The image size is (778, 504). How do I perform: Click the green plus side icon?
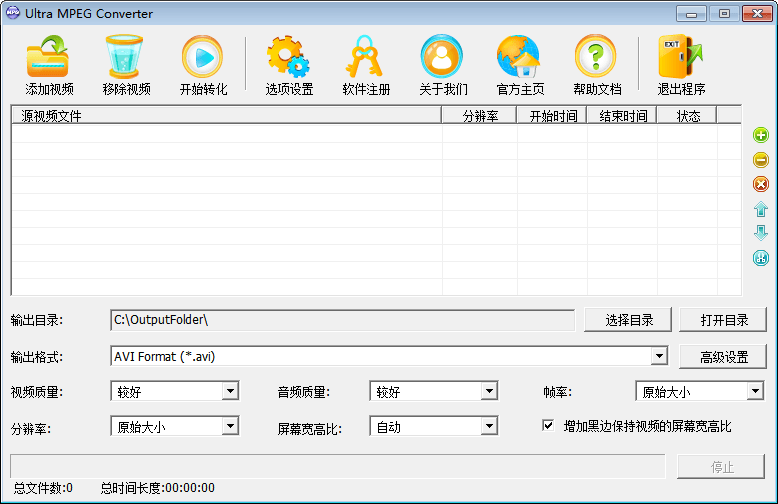(x=761, y=135)
